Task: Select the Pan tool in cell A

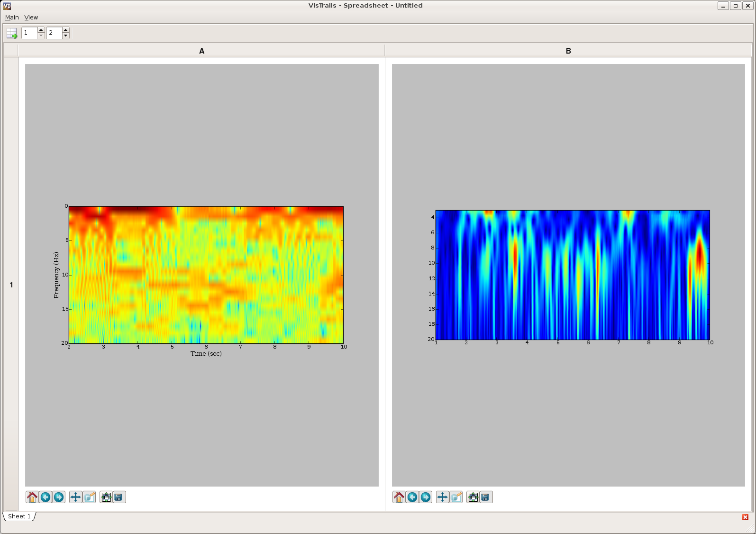Action: pos(75,497)
